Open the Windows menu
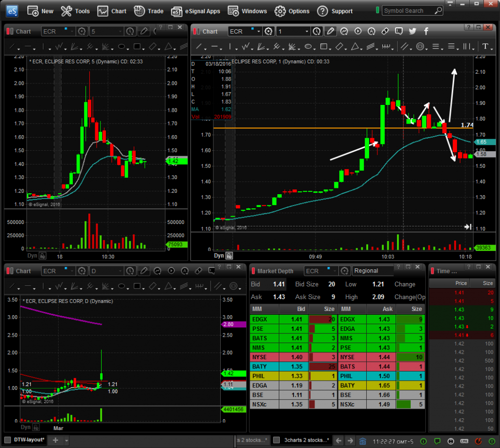The image size is (500, 448). click(x=247, y=11)
